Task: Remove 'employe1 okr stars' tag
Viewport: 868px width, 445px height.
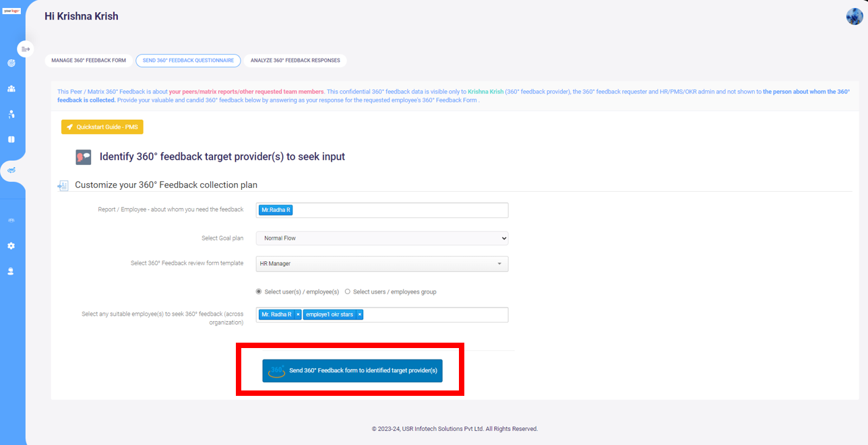Action: click(x=360, y=314)
